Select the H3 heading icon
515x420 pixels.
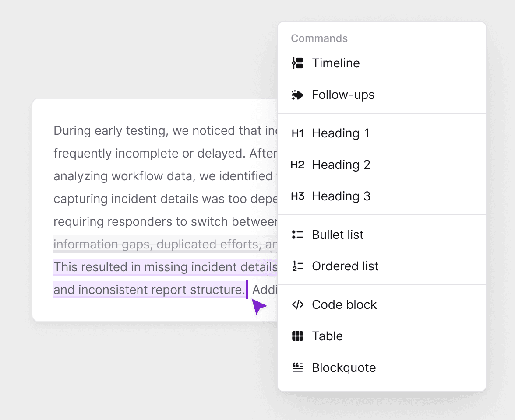pyautogui.click(x=298, y=196)
